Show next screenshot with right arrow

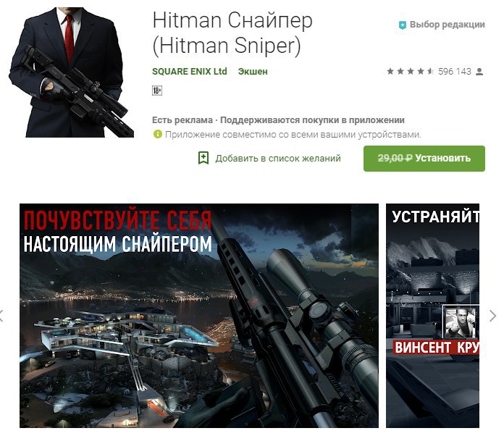(492, 316)
